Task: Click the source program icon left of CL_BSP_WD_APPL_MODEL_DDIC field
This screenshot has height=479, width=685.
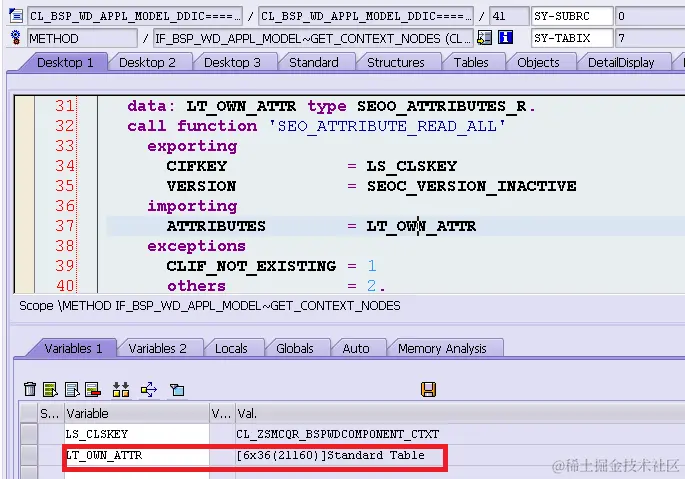Action: click(x=16, y=16)
